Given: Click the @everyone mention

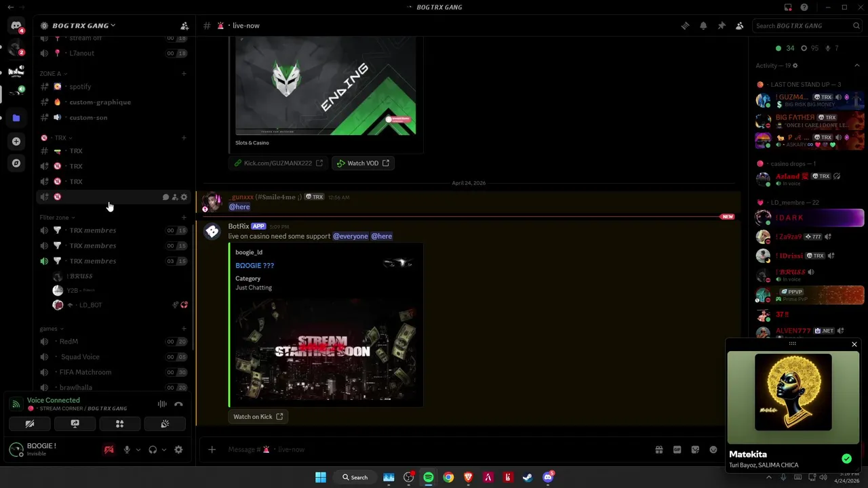Looking at the screenshot, I should coord(351,237).
